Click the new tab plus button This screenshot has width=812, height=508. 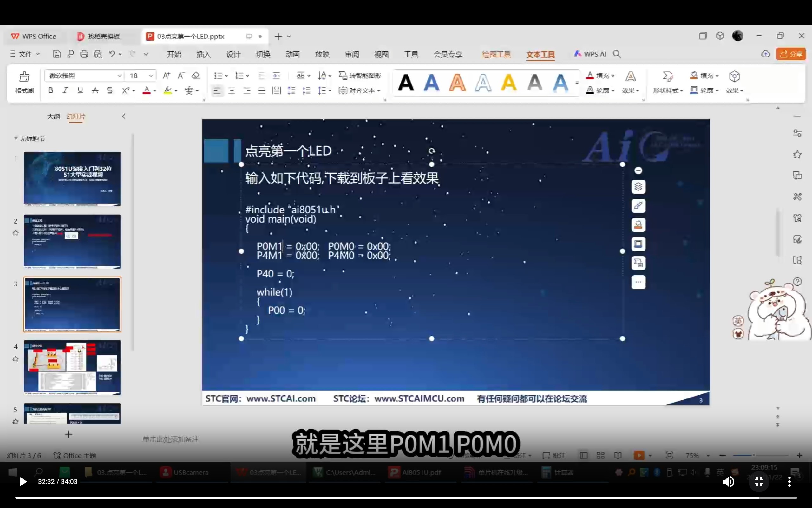[278, 36]
